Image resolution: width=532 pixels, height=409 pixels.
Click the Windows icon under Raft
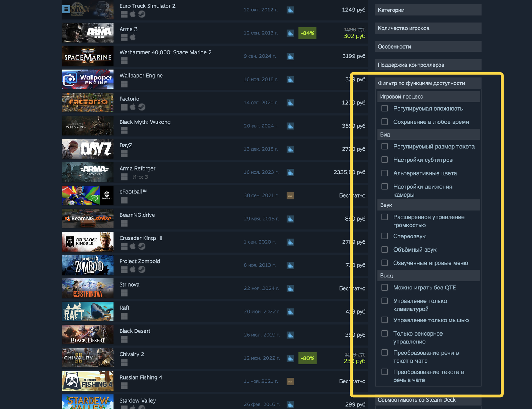tap(124, 316)
